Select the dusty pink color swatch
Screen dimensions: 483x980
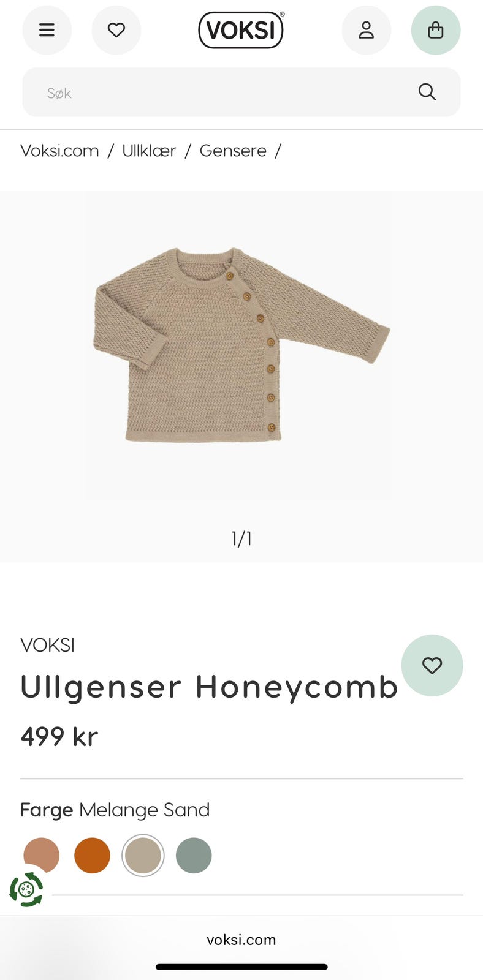(42, 856)
